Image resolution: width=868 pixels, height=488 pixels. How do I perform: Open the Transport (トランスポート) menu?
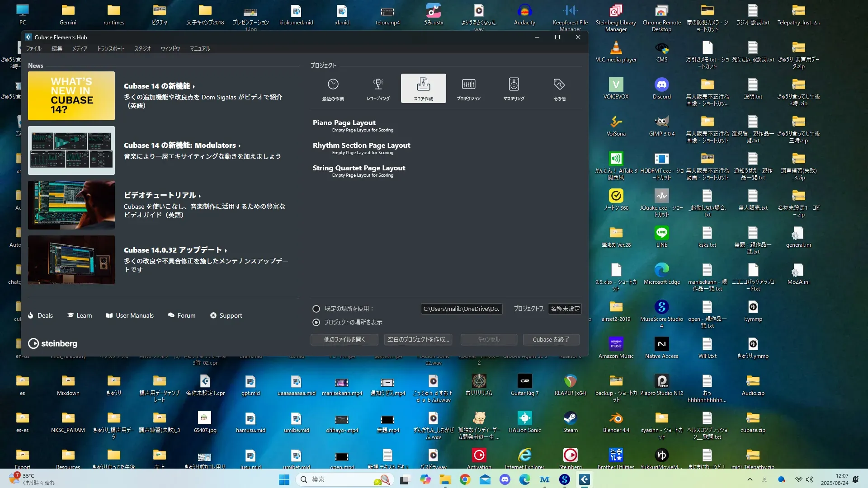(x=110, y=48)
